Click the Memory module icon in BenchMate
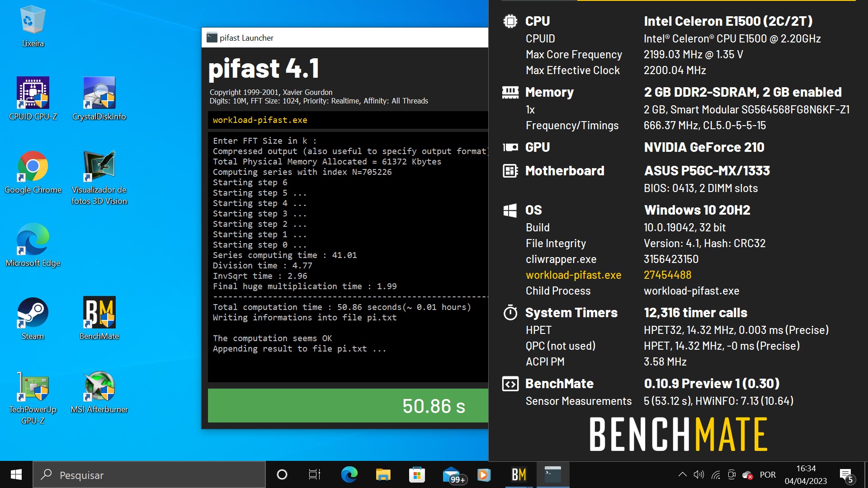This screenshot has height=488, width=868. [510, 92]
